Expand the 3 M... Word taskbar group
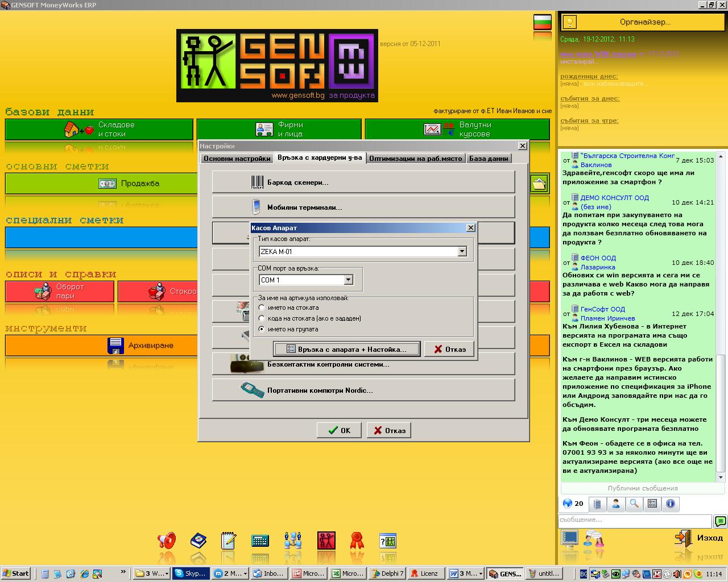 click(466, 573)
